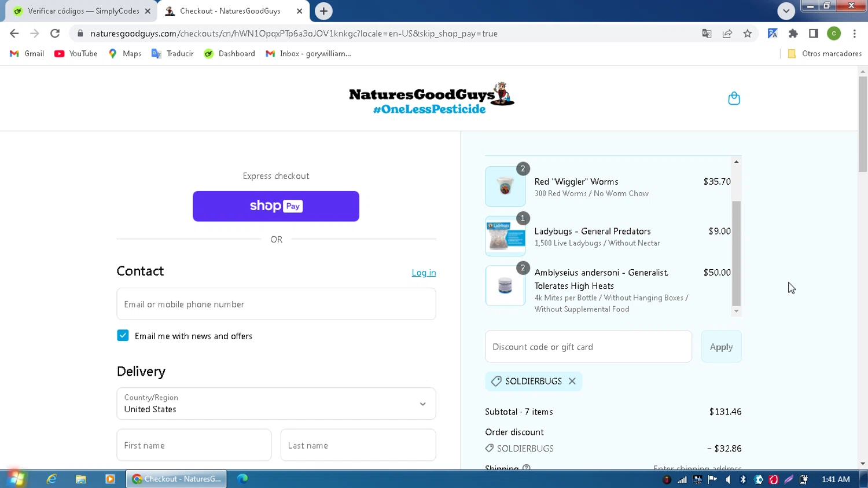
Task: Bookmark this page with the star icon
Action: (x=748, y=34)
